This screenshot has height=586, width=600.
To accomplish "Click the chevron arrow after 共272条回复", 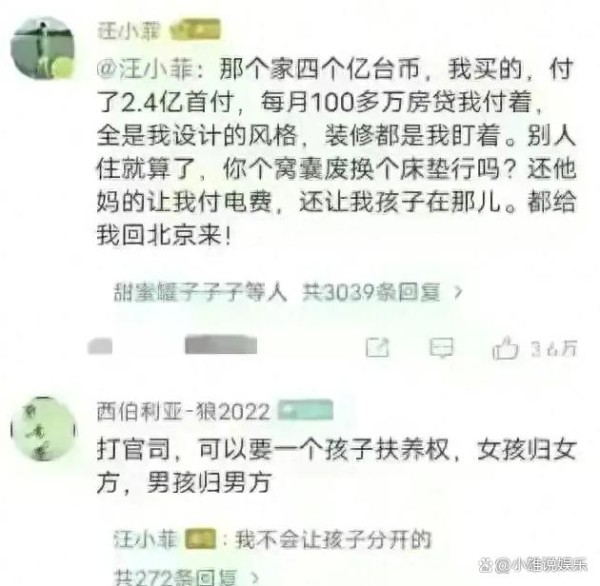I will coord(256,577).
